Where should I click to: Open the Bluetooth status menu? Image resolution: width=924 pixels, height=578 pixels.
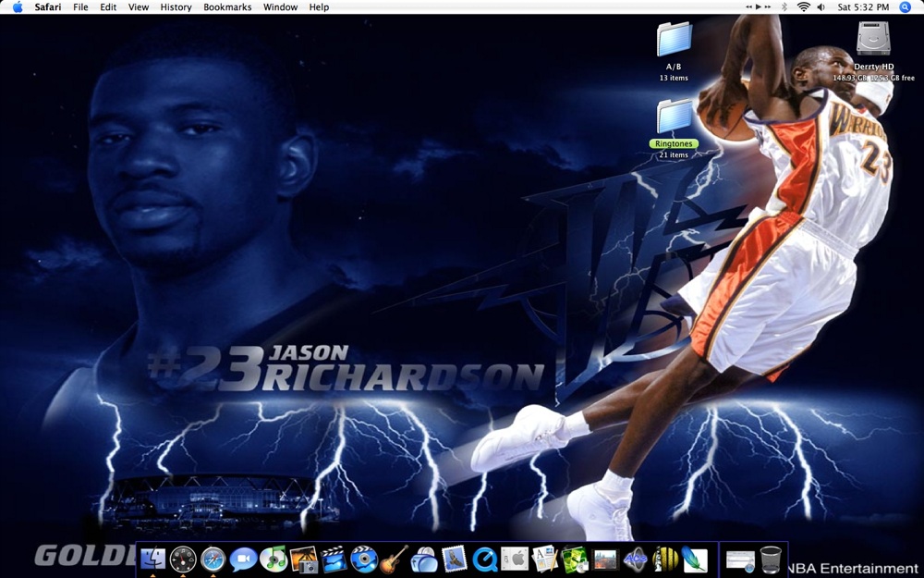point(784,7)
